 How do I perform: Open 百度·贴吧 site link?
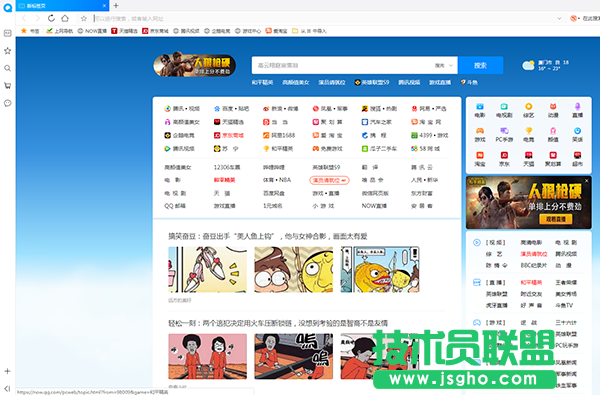coord(231,109)
